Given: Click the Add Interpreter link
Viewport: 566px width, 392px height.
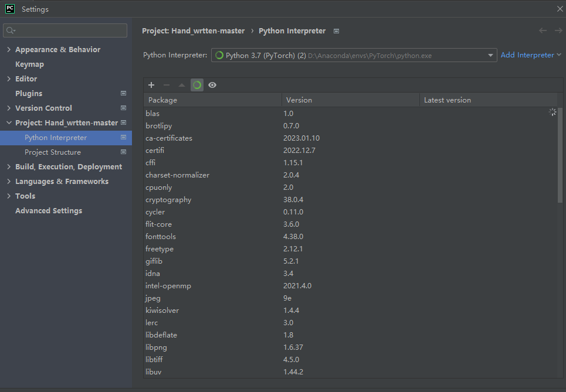Looking at the screenshot, I should tap(526, 54).
